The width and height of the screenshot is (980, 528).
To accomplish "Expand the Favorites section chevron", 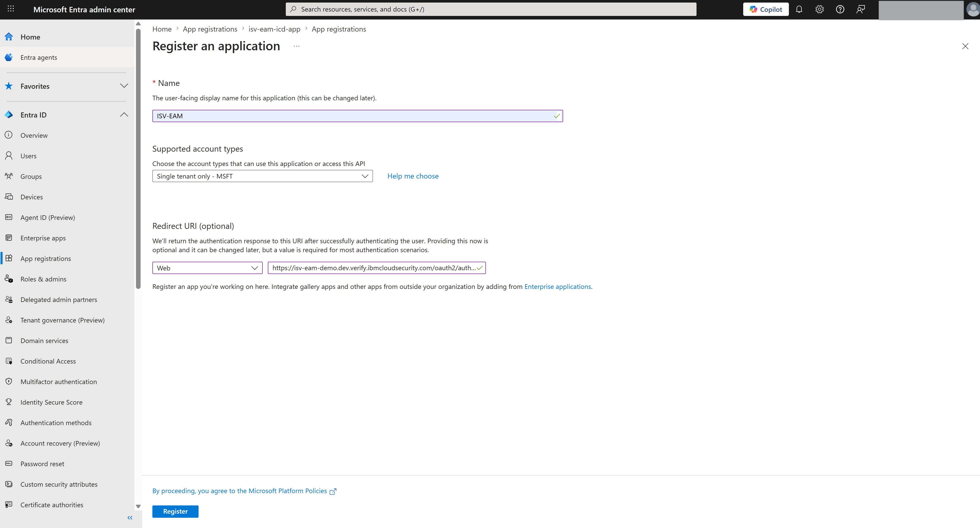I will 124,86.
